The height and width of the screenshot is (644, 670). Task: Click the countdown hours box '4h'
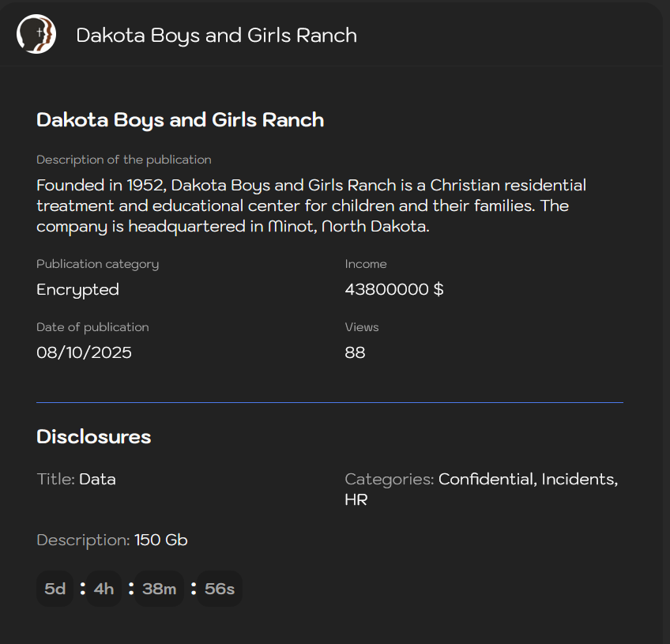click(x=104, y=589)
